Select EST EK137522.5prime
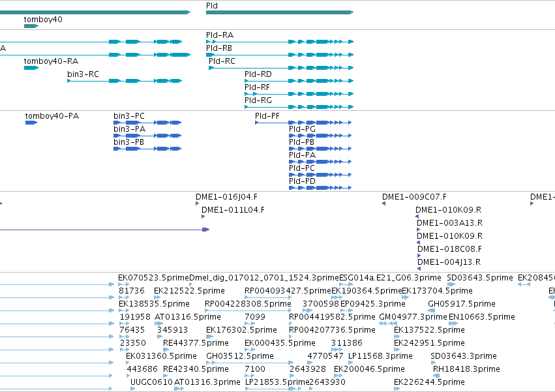Viewport: 555px width, 392px height. [397, 337]
